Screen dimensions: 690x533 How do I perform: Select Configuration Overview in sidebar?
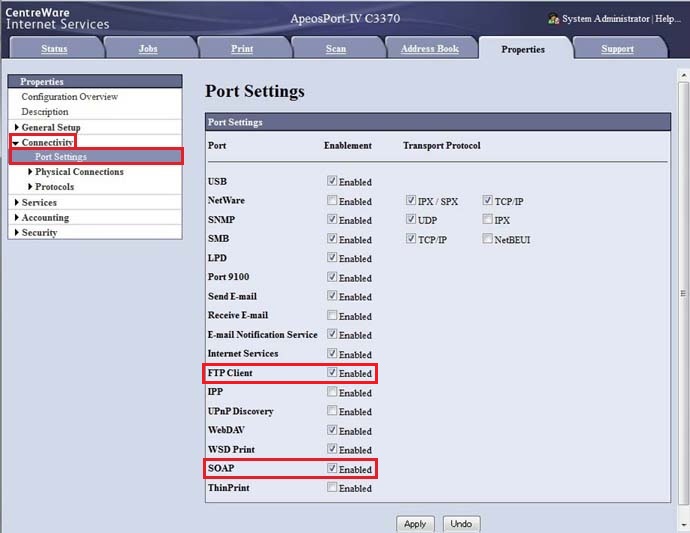[70, 97]
